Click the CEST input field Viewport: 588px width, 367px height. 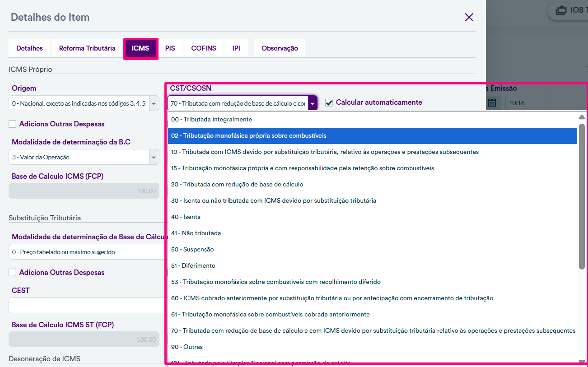coord(86,306)
